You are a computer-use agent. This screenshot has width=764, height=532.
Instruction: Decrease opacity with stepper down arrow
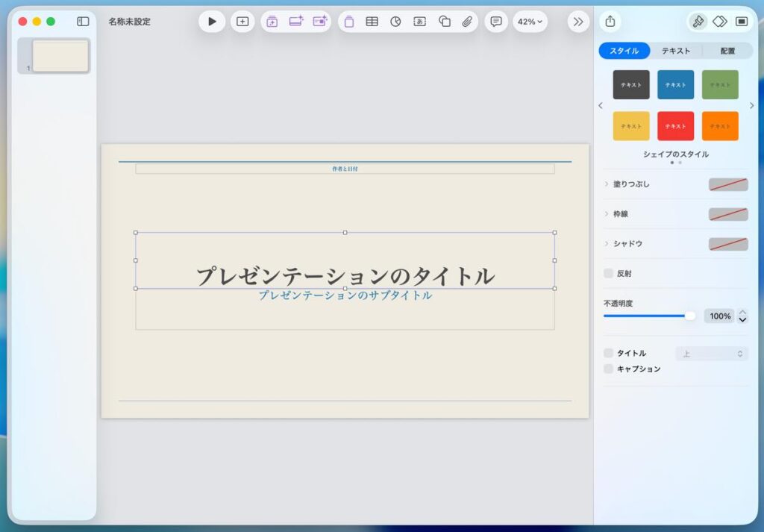pos(742,320)
